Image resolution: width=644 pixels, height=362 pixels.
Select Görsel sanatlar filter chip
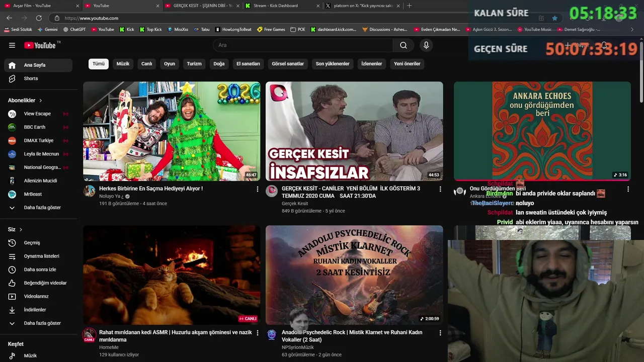(288, 64)
